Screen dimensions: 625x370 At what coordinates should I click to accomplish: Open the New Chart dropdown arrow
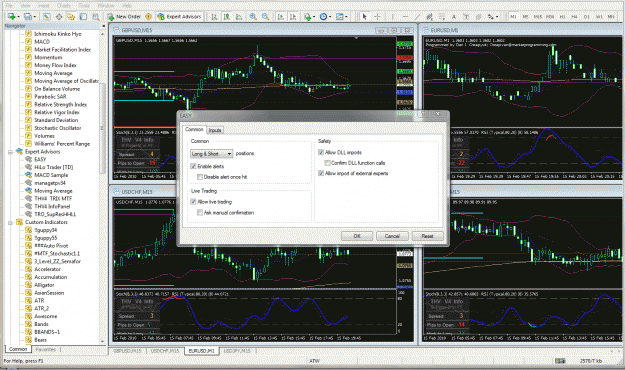18,17
